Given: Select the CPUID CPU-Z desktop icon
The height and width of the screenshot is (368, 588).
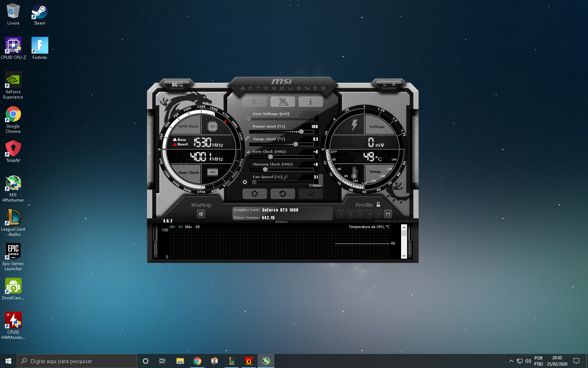Looking at the screenshot, I should point(13,48).
